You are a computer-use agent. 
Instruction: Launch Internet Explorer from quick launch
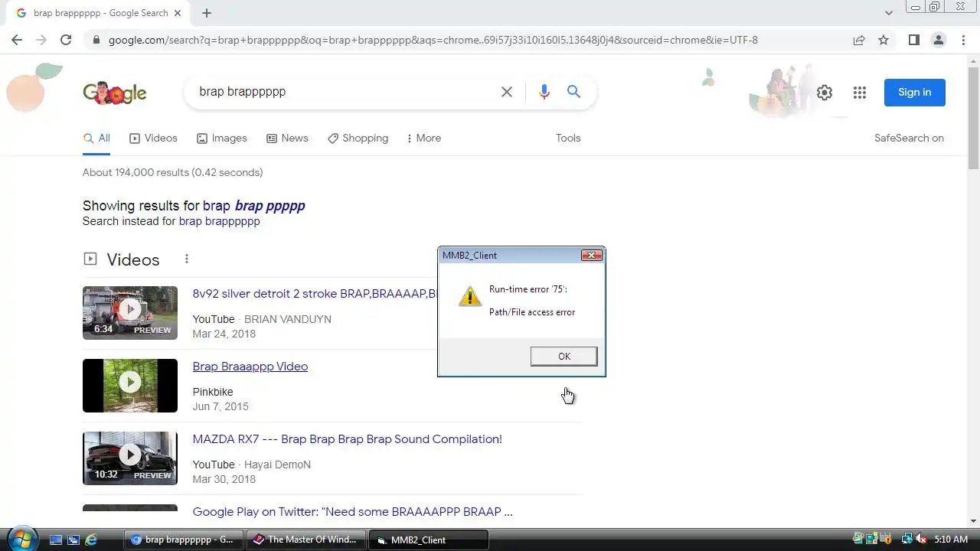91,540
